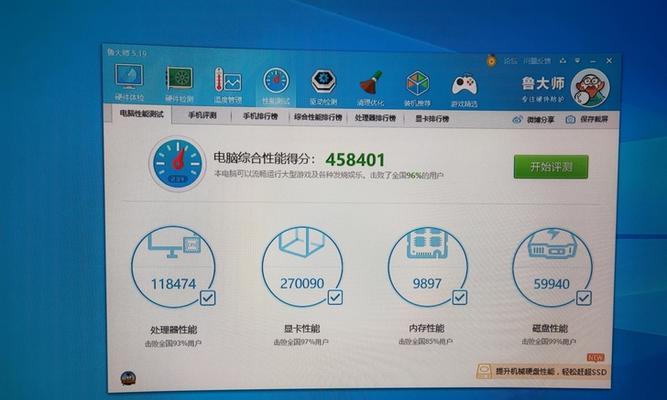Click the speedometer gauge beside overall score

pyautogui.click(x=177, y=163)
